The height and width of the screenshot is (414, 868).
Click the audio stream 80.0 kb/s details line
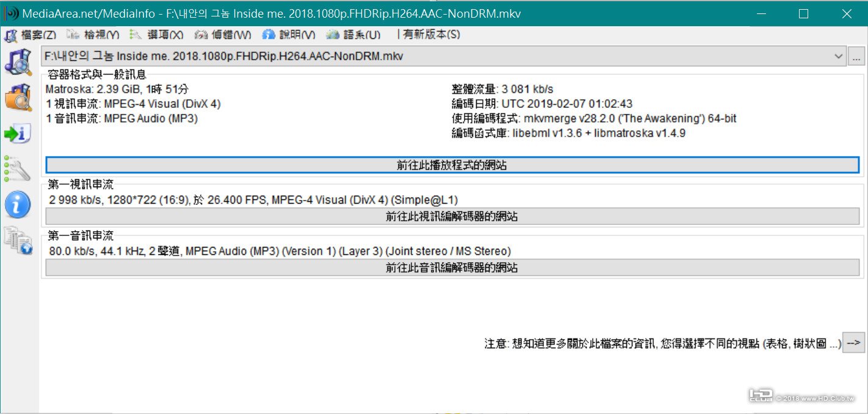(280, 251)
